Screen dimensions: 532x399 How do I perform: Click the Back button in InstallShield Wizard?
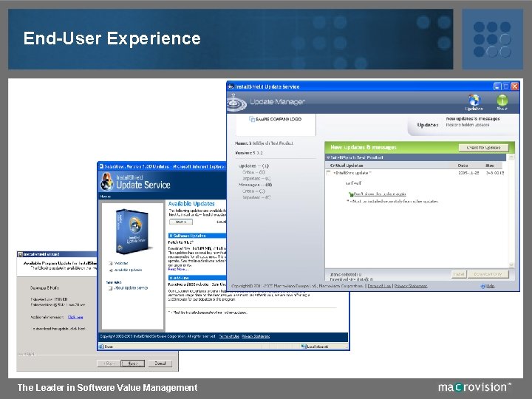click(x=108, y=364)
